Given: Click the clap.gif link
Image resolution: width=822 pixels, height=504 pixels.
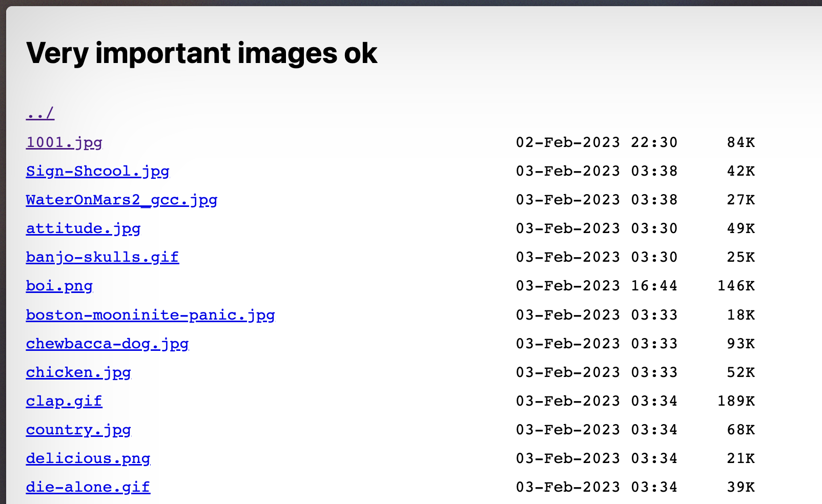Looking at the screenshot, I should point(64,401).
